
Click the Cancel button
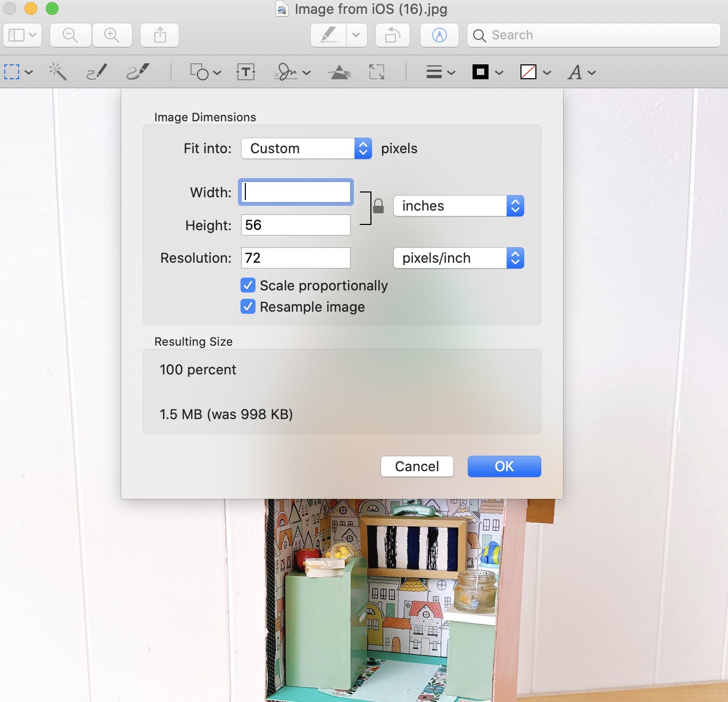click(x=417, y=466)
